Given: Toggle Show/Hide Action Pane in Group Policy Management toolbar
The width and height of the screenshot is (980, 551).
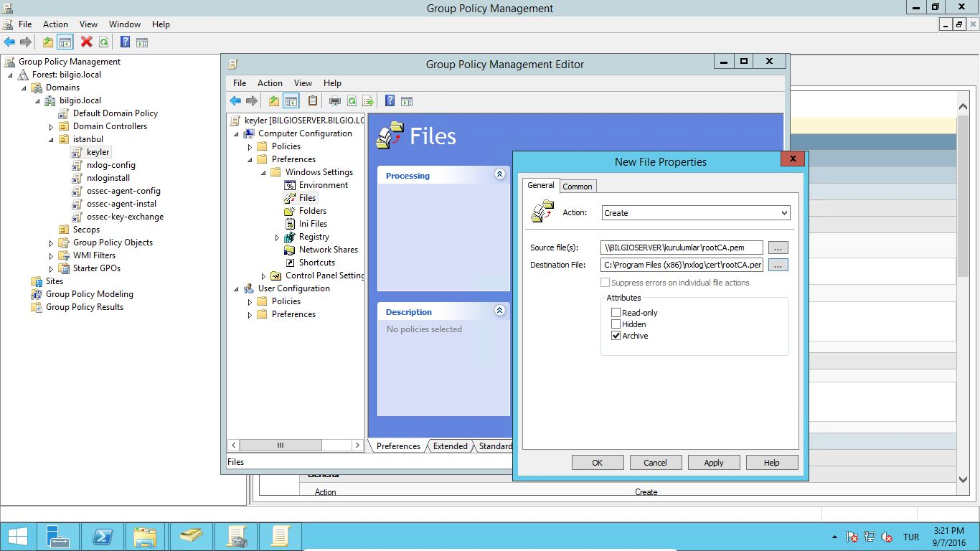Looking at the screenshot, I should 142,42.
